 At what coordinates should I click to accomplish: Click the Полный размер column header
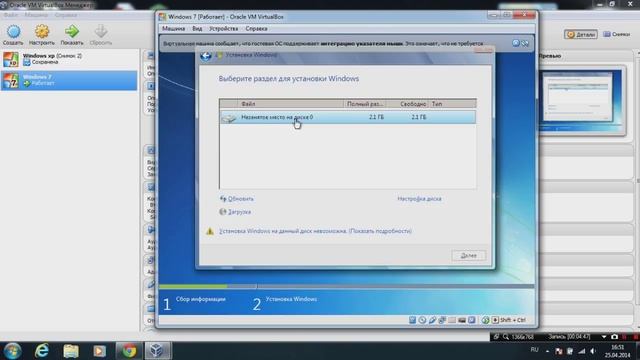click(x=365, y=104)
